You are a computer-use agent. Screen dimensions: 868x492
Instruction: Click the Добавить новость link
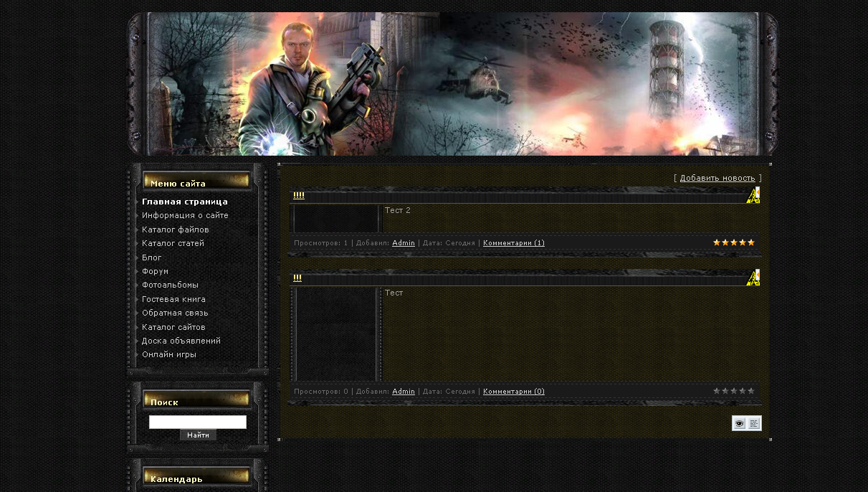717,178
